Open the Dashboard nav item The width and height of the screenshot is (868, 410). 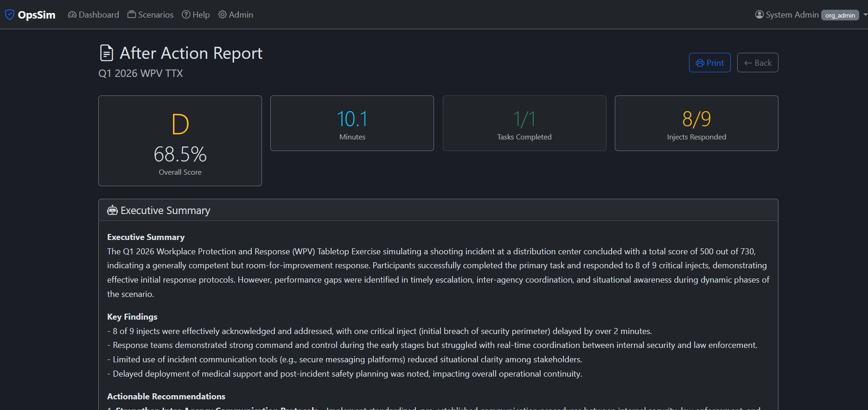(93, 15)
